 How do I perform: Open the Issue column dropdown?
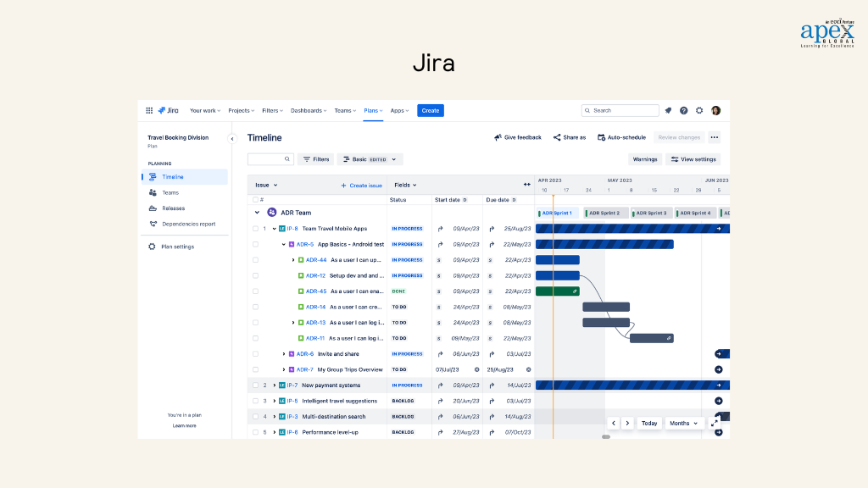point(266,185)
